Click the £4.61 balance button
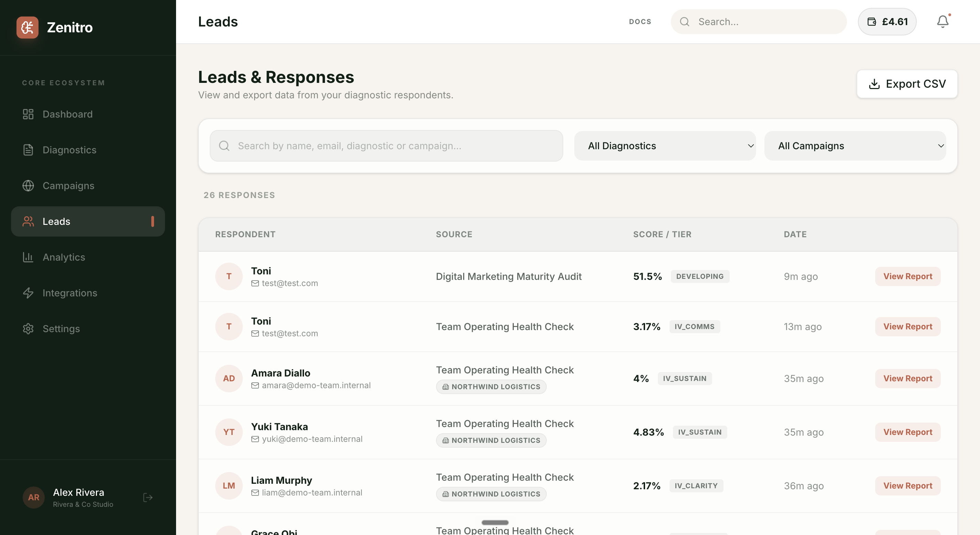Viewport: 980px width, 535px height. (887, 22)
